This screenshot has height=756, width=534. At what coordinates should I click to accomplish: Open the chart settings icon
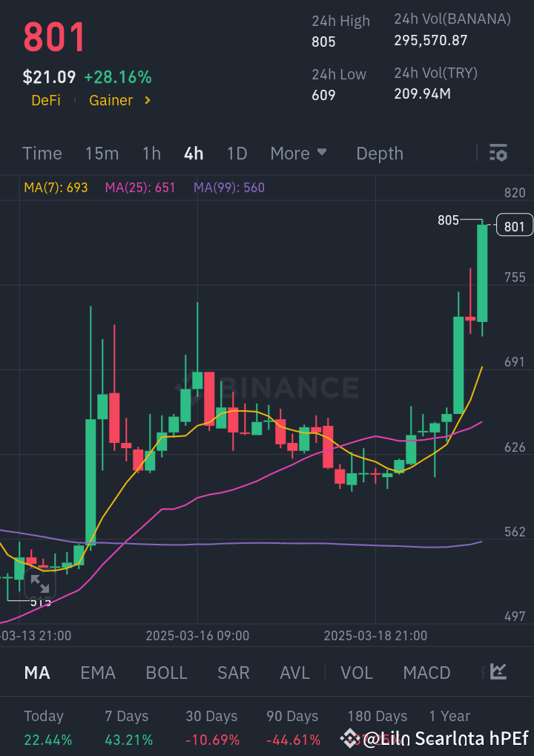pos(498,154)
